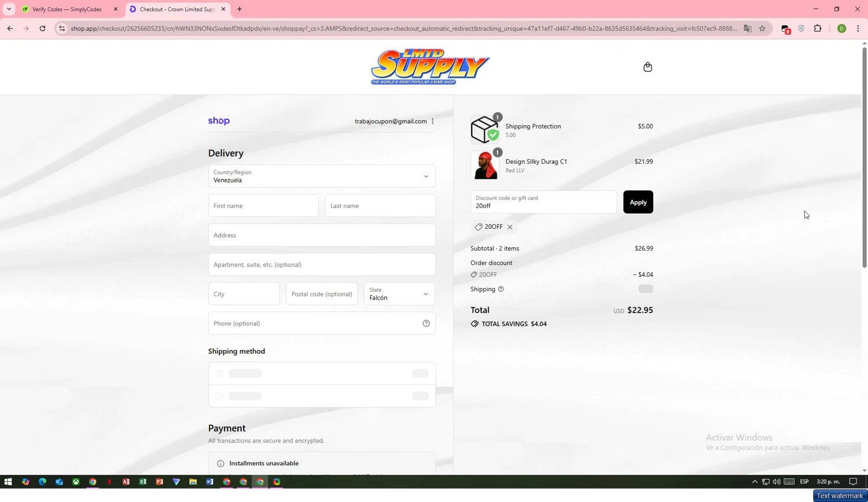Image resolution: width=868 pixels, height=502 pixels.
Task: Click the Shop pay logo
Action: [x=219, y=121]
